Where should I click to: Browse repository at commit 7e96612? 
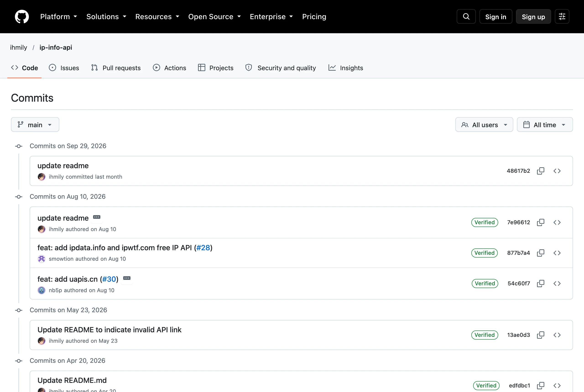[x=557, y=222]
